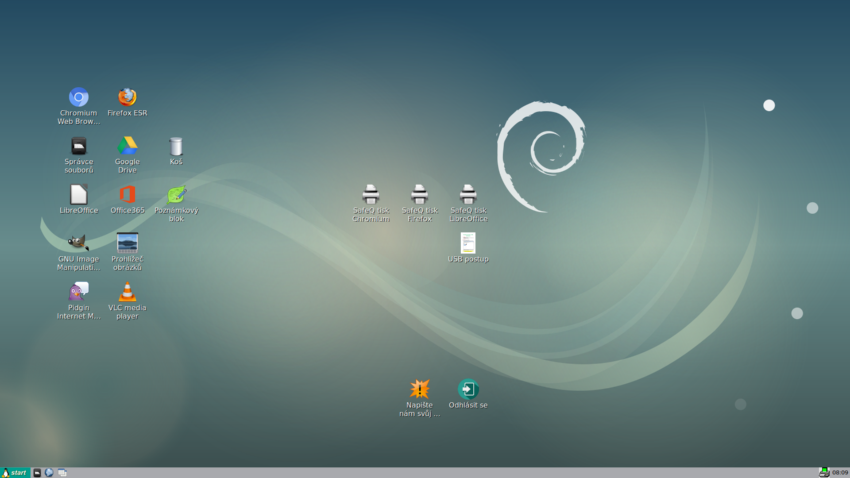Open the Google Drive desktop shortcut

tap(127, 147)
